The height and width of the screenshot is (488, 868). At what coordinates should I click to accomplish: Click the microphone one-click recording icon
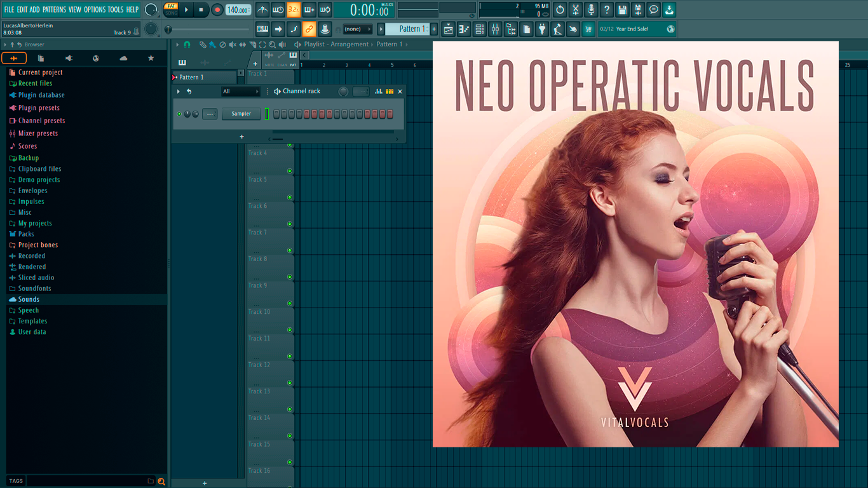[x=591, y=10]
